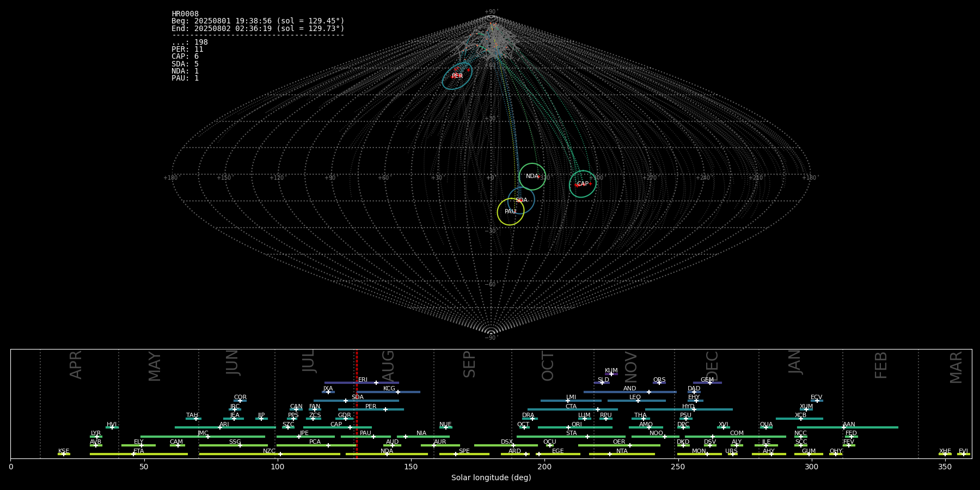Click the URS shower label in timeline
The width and height of the screenshot is (980, 490).
(731, 451)
